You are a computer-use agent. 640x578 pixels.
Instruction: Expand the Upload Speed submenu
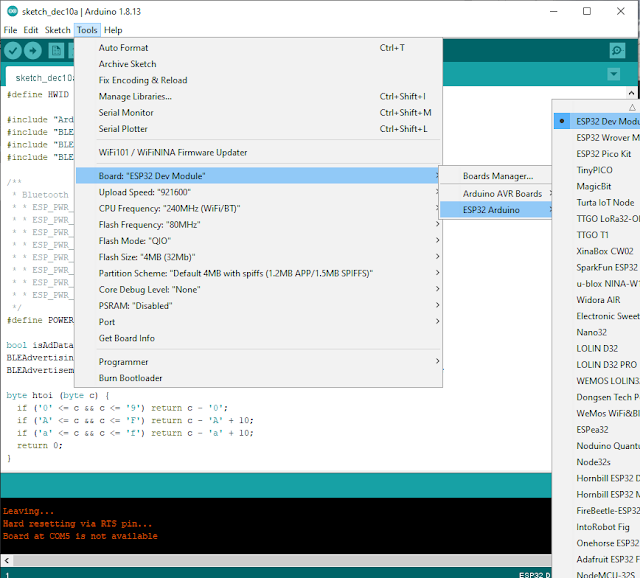(x=259, y=192)
